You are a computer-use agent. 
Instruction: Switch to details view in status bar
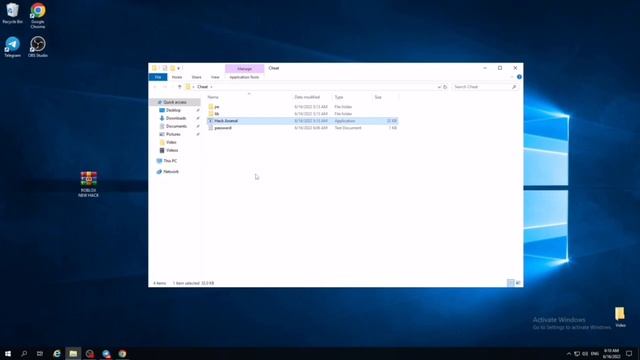point(510,282)
